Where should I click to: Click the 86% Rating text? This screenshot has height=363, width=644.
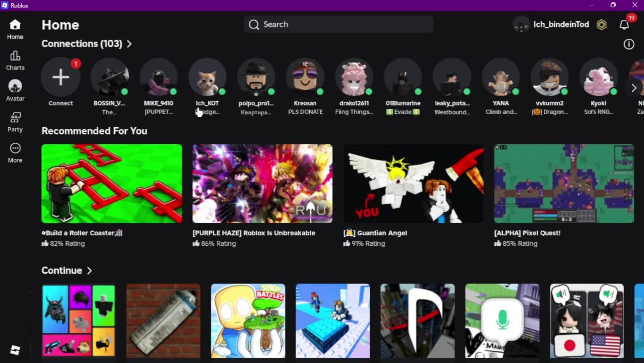[219, 243]
